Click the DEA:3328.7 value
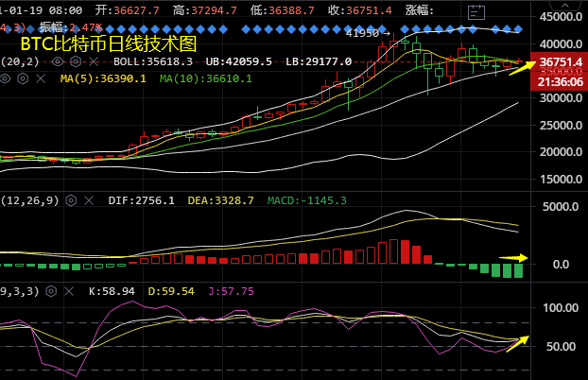This screenshot has height=380, width=588. (x=220, y=200)
